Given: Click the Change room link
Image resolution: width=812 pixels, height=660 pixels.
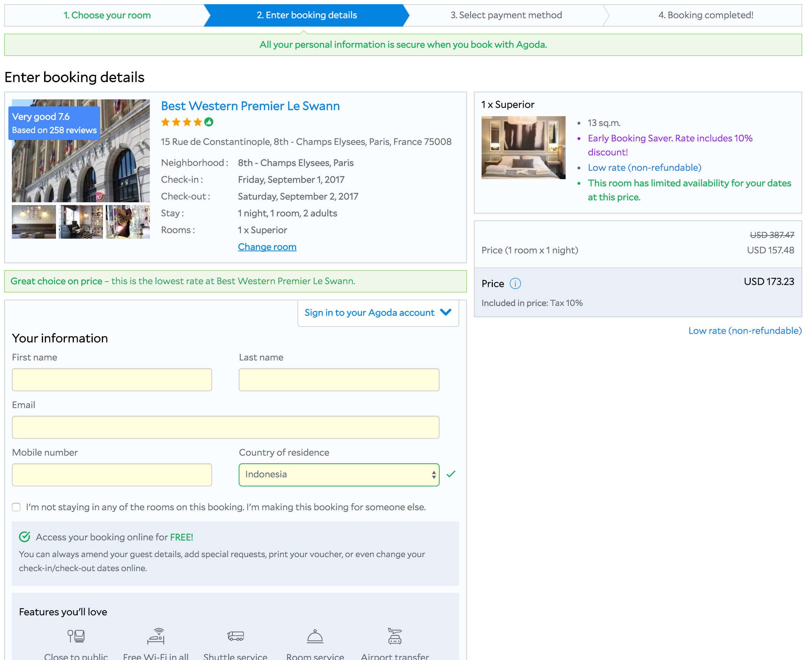Looking at the screenshot, I should coord(267,247).
